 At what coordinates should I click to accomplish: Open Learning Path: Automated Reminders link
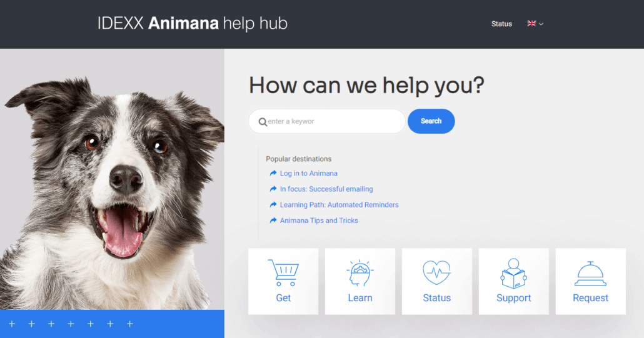click(x=339, y=205)
